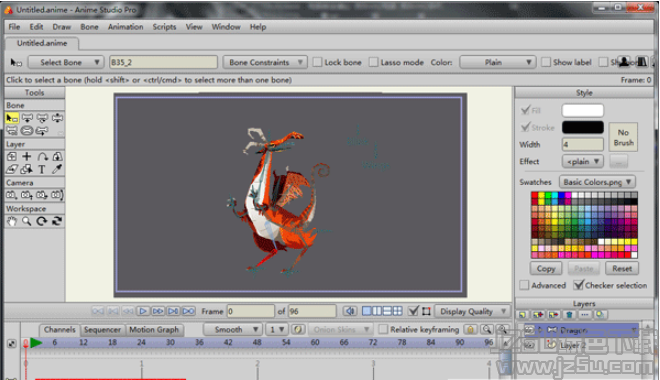This screenshot has height=380, width=660.
Task: Enable Lasso mode checkbox
Action: [x=373, y=62]
